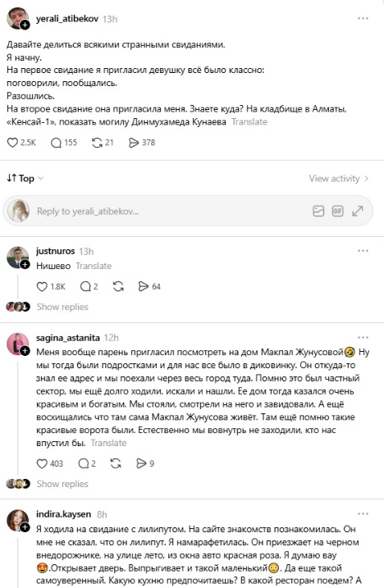Show replies under justnuros's comment
The width and height of the screenshot is (384, 588).
[x=62, y=307]
